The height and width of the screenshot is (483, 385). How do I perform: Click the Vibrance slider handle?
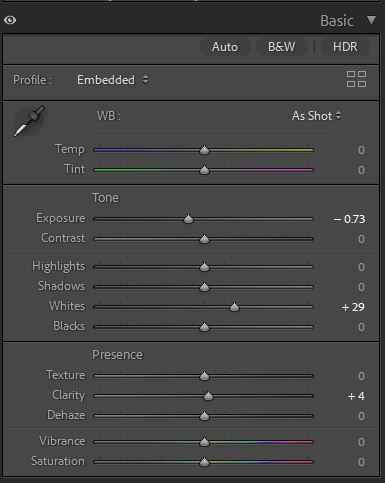(x=204, y=442)
